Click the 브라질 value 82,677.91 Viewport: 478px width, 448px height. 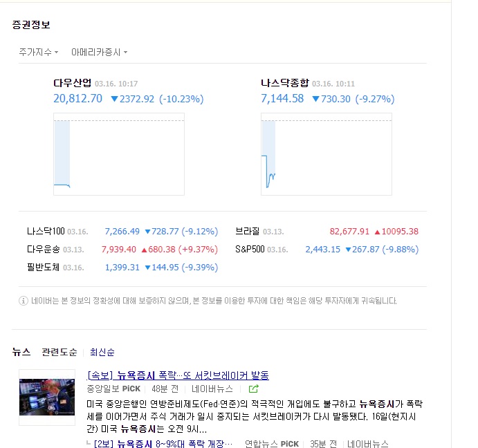click(349, 232)
